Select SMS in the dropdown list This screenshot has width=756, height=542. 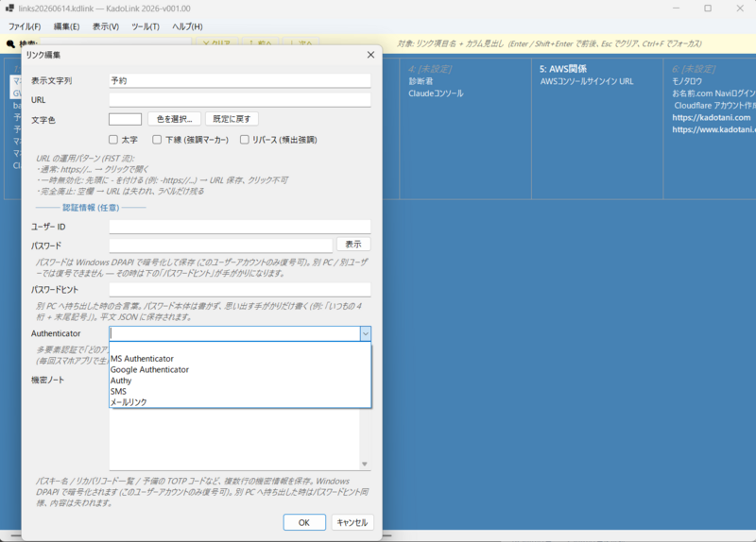click(x=240, y=391)
